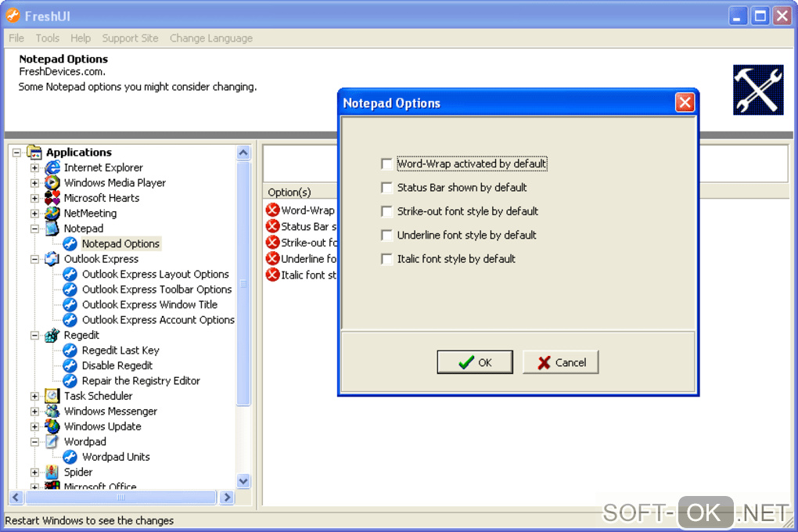
Task: Collapse the Notepad tree node
Action: (34, 228)
